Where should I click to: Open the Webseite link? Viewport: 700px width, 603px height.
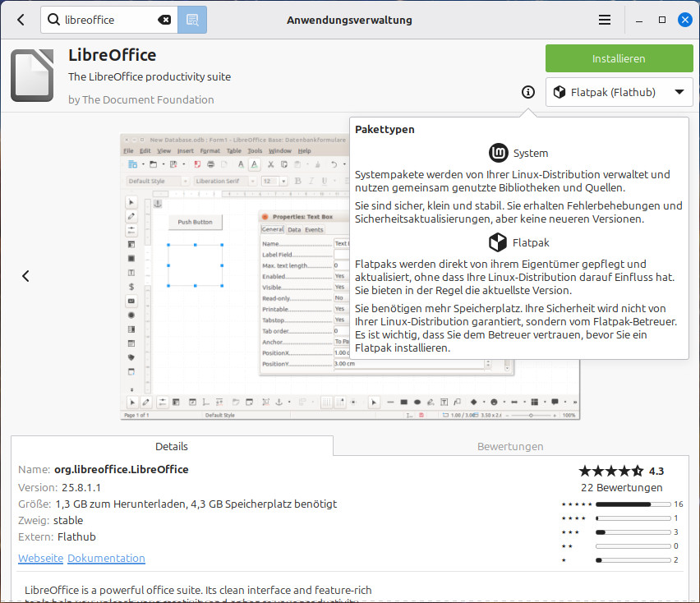[x=40, y=558]
